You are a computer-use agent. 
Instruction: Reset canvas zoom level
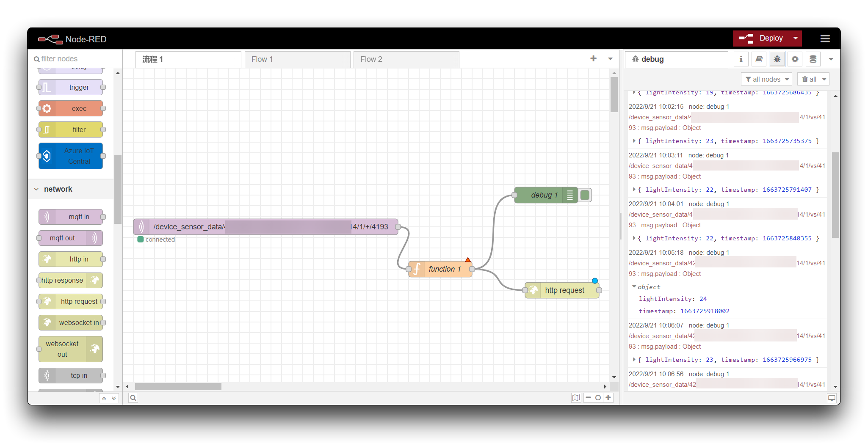598,398
